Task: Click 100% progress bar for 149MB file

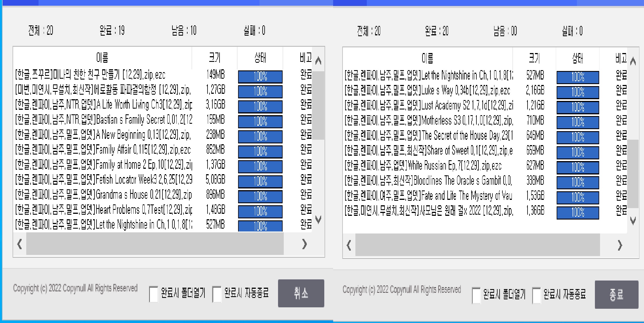Action: (x=260, y=77)
